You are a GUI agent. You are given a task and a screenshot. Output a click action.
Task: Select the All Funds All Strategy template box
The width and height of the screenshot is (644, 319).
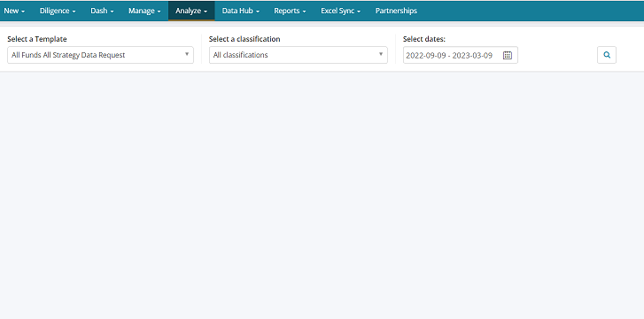pyautogui.click(x=100, y=55)
